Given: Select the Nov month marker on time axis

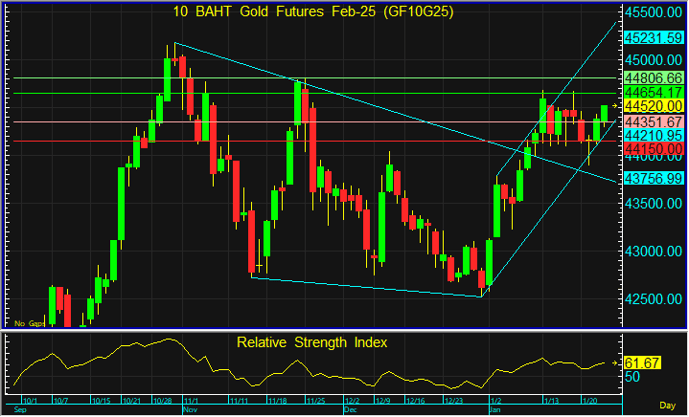Looking at the screenshot, I should click(x=189, y=410).
